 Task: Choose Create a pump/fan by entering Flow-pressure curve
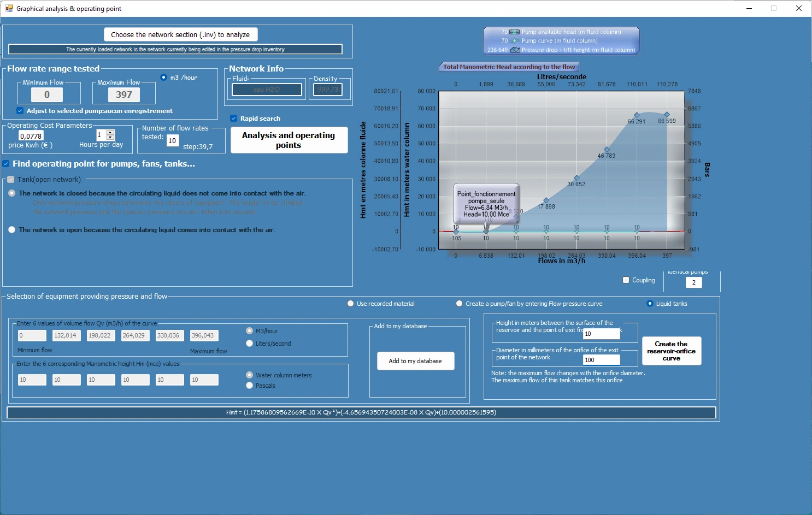(459, 304)
